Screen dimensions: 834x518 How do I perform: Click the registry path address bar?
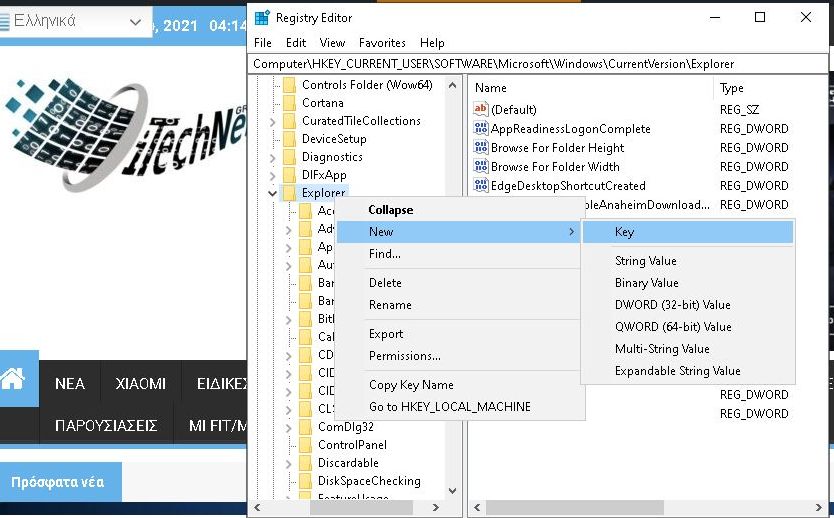coord(538,64)
